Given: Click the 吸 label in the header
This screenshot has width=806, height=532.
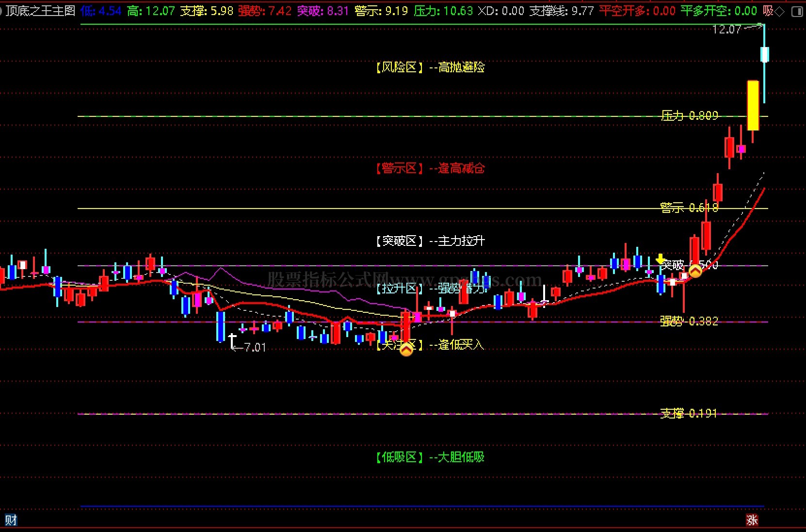Looking at the screenshot, I should click(x=768, y=11).
